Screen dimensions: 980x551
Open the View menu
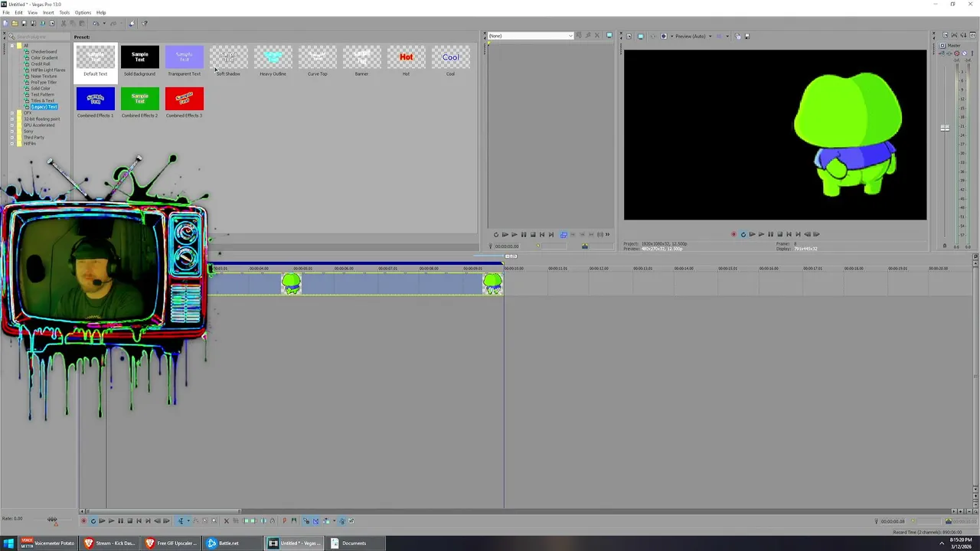pyautogui.click(x=33, y=12)
